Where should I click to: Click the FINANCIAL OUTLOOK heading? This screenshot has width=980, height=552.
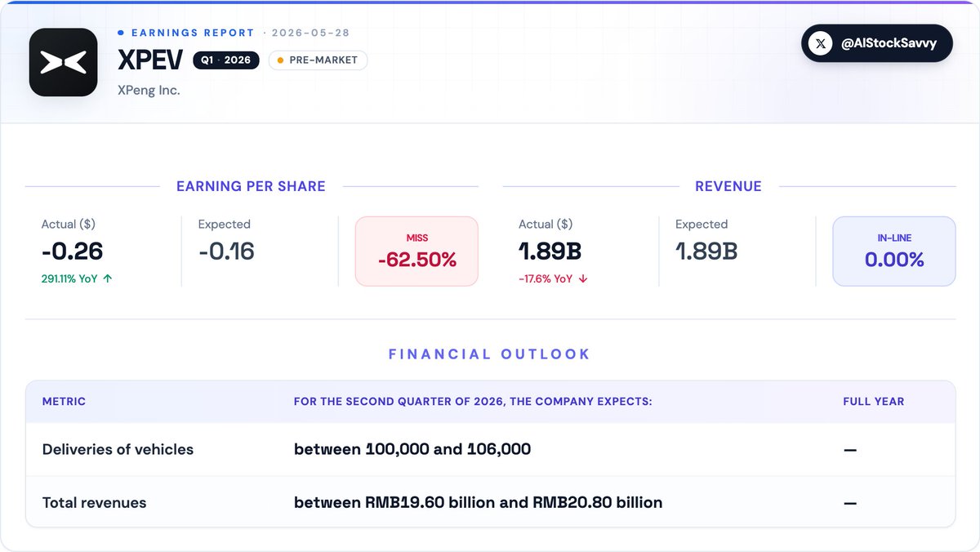pyautogui.click(x=489, y=354)
